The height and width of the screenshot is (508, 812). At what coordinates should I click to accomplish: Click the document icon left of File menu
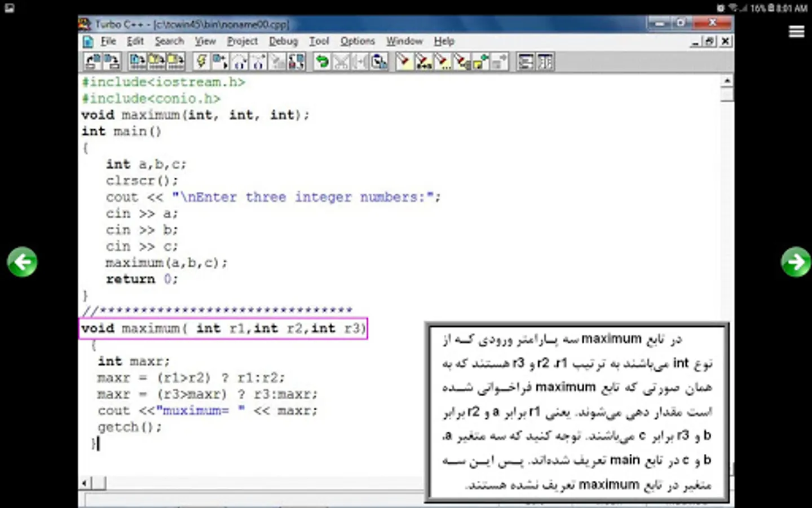pyautogui.click(x=88, y=42)
